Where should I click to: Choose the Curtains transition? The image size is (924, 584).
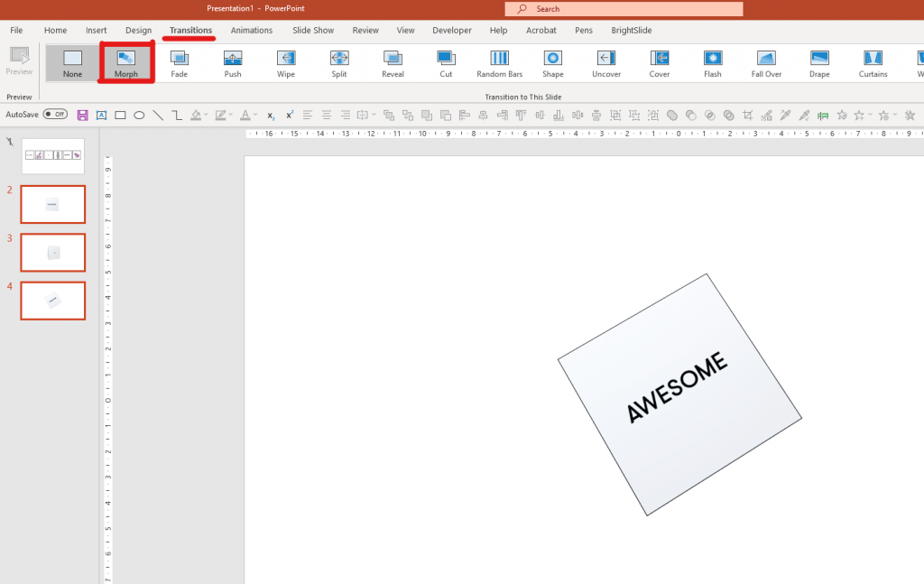tap(873, 63)
